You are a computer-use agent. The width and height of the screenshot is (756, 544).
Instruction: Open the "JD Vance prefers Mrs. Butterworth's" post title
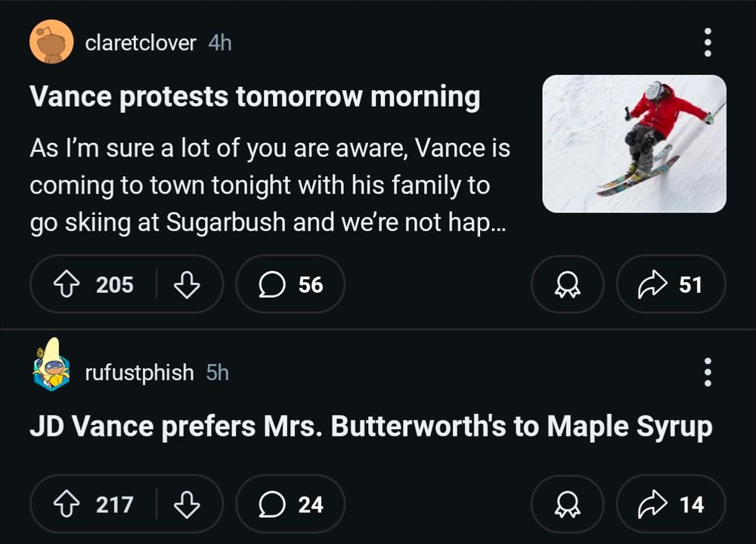pos(370,427)
